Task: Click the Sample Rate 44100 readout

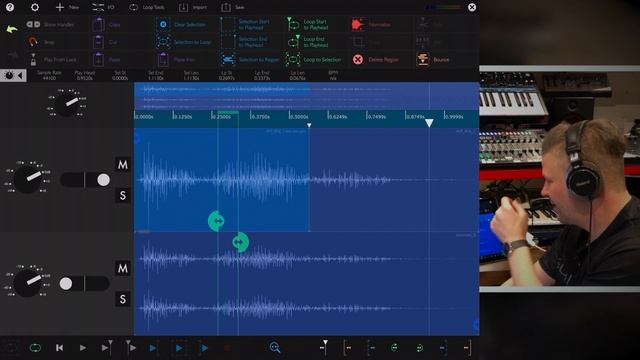Action: pyautogui.click(x=49, y=75)
